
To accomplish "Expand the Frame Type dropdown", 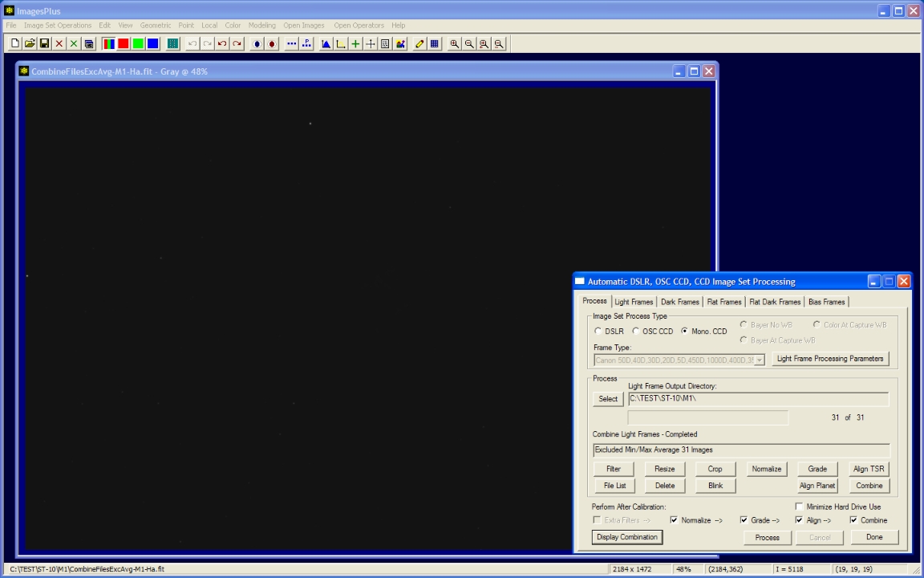I will (760, 360).
